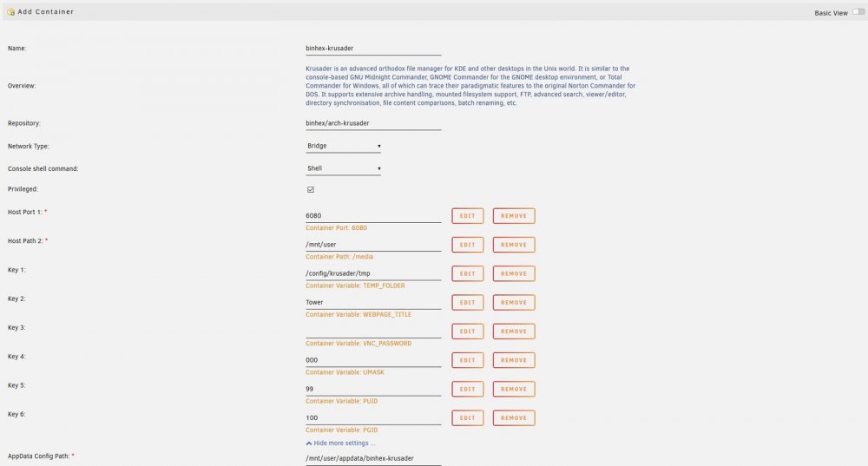Toggle the Basic View switch

pyautogui.click(x=858, y=12)
